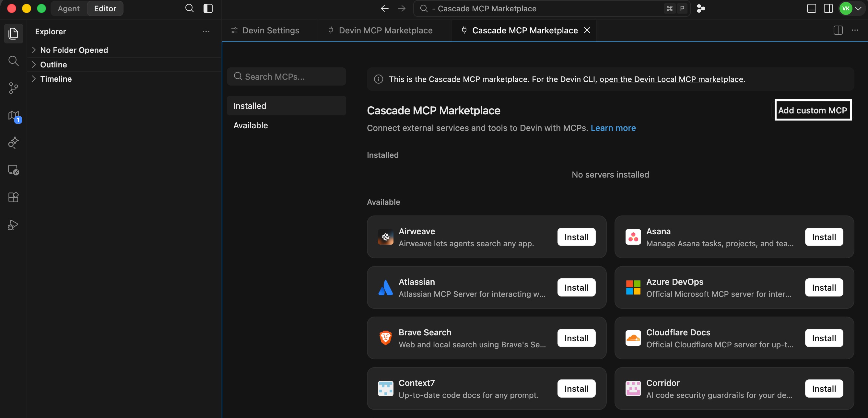Split the editor right icon
Image resolution: width=868 pixels, height=418 pixels.
pos(838,30)
